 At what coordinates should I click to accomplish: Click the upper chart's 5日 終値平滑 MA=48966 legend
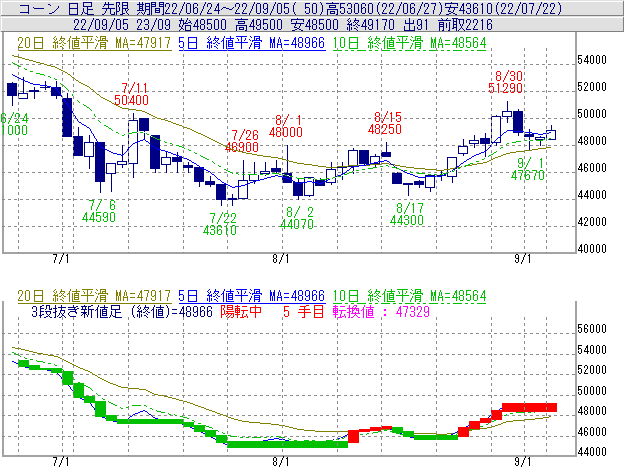tap(252, 43)
